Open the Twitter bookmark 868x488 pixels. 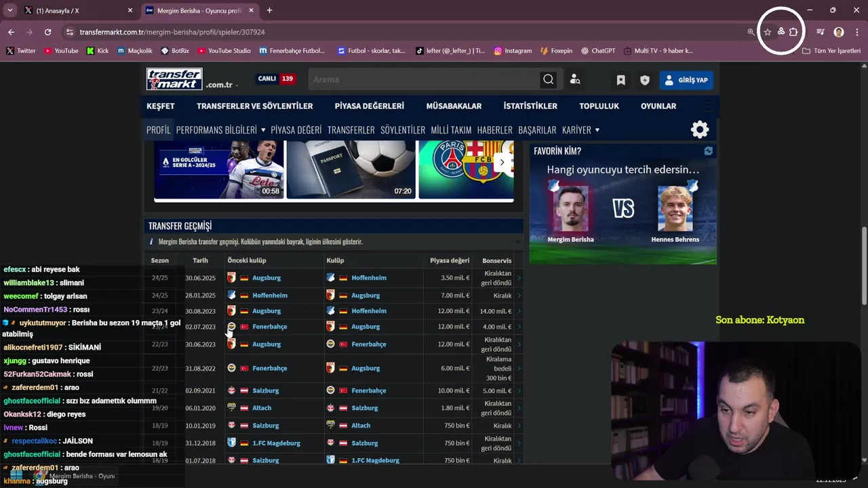pyautogui.click(x=21, y=51)
